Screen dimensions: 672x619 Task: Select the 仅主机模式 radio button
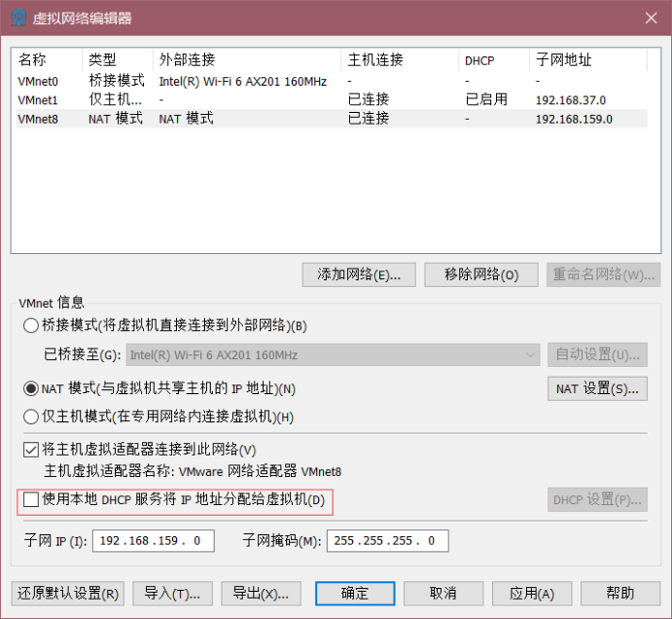pyautogui.click(x=31, y=417)
